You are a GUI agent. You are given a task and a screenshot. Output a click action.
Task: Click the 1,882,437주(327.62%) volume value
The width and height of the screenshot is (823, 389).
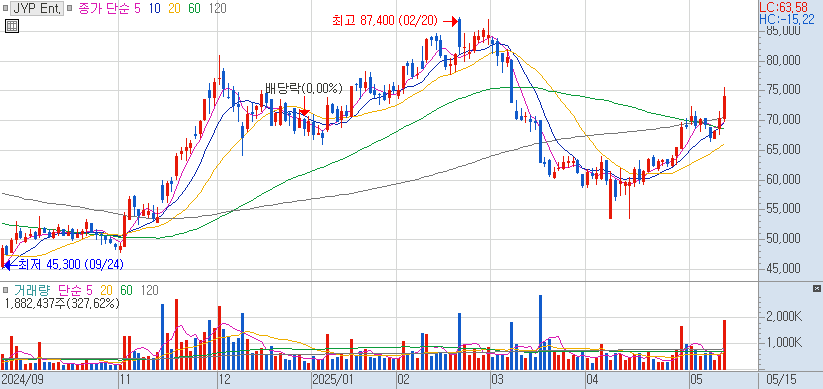(62, 303)
